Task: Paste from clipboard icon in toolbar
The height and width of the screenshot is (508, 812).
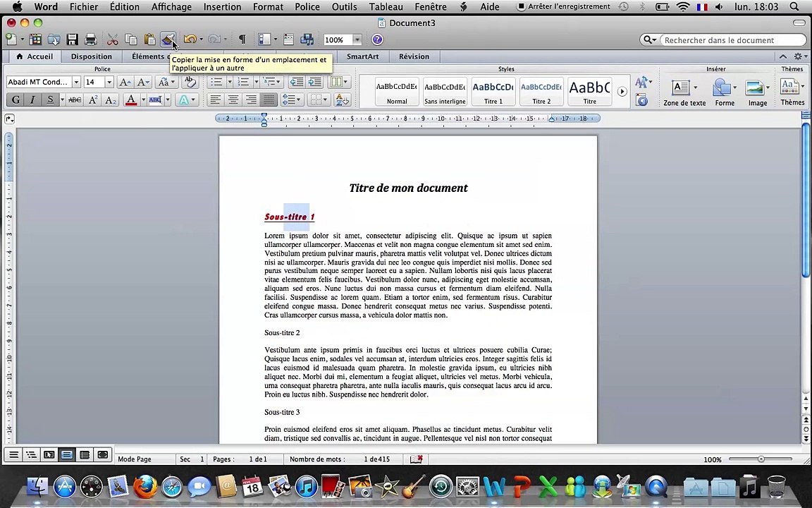Action: tap(149, 40)
